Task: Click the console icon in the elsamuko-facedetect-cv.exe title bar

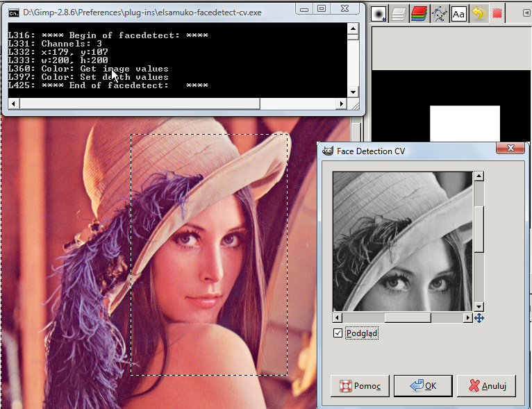Action: (x=14, y=13)
